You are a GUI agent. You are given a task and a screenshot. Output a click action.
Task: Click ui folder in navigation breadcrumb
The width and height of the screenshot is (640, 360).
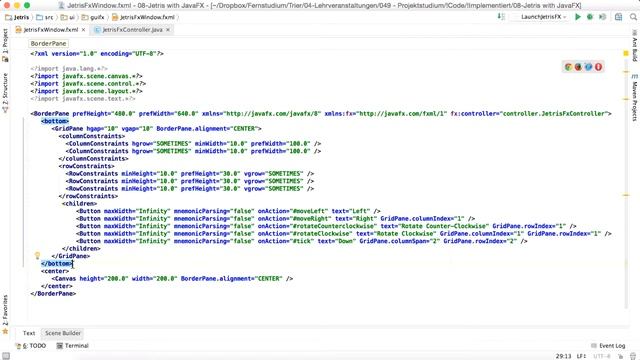pyautogui.click(x=68, y=17)
